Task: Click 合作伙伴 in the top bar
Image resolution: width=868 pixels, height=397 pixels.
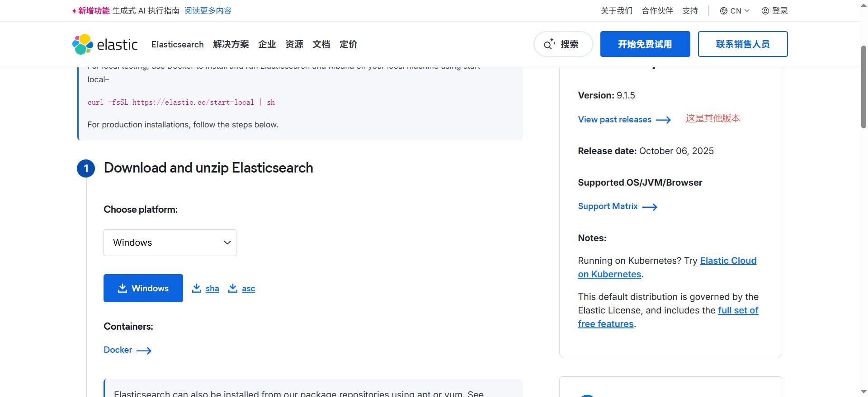Action: tap(657, 11)
